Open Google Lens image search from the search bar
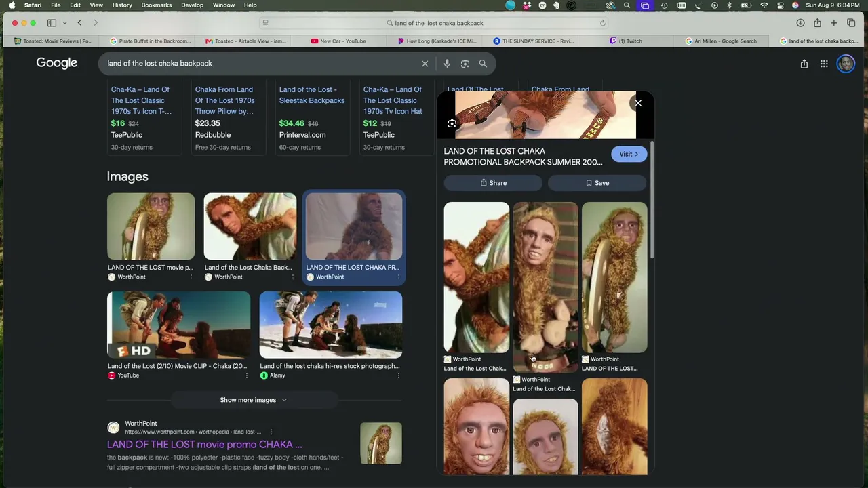This screenshot has height=488, width=868. coord(465,64)
